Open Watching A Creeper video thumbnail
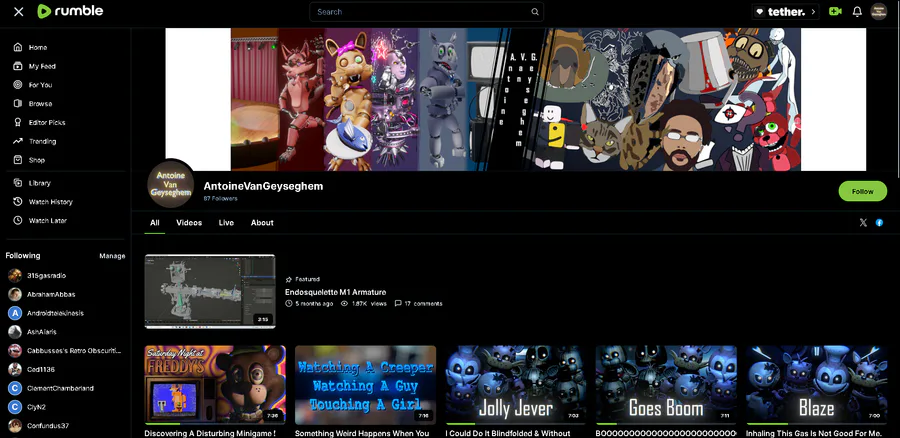This screenshot has height=438, width=900. pos(365,384)
